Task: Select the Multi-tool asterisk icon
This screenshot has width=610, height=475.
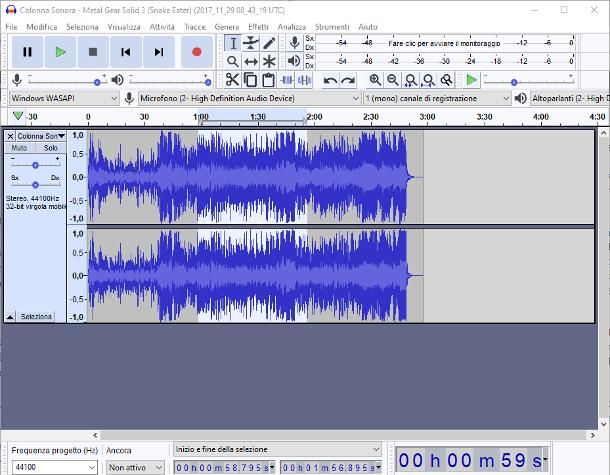Action: tap(269, 61)
